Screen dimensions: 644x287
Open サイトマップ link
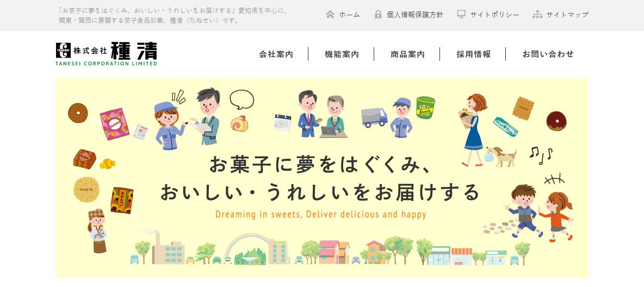point(567,15)
